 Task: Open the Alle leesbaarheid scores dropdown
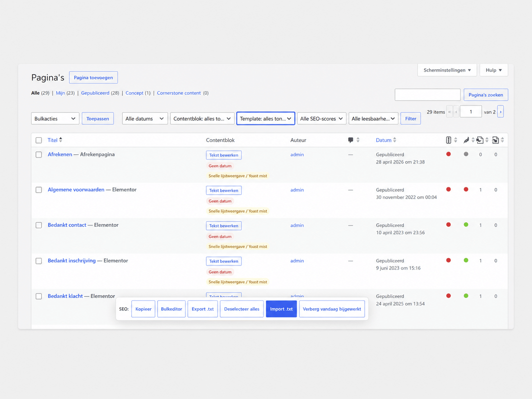[x=373, y=119]
